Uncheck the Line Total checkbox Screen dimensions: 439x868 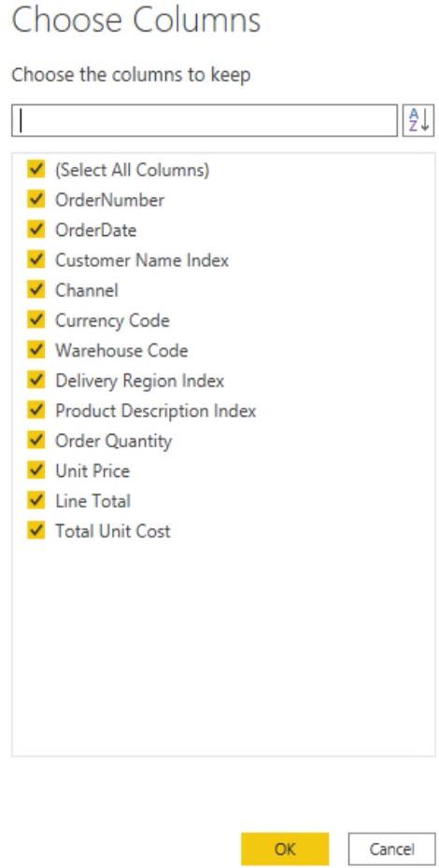tap(36, 500)
